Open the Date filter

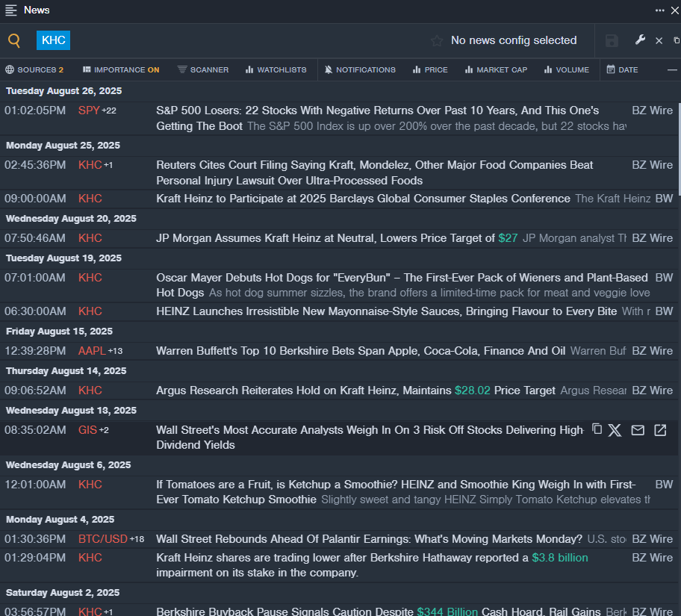tap(622, 70)
